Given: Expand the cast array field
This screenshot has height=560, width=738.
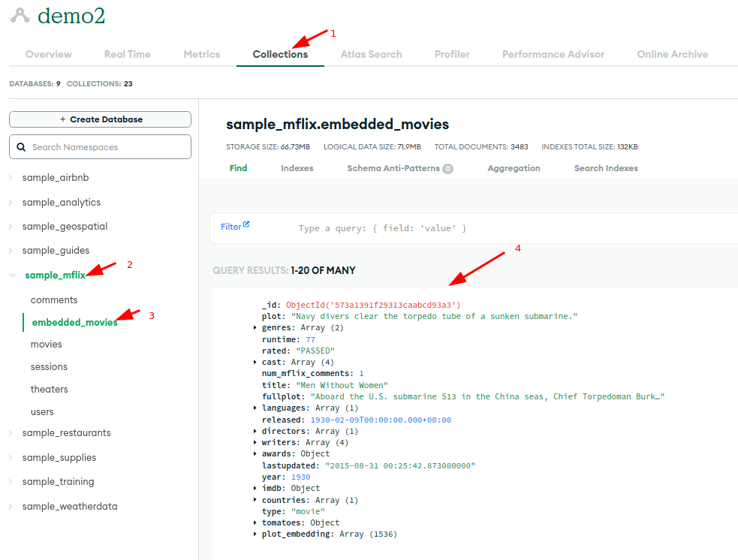Looking at the screenshot, I should [256, 362].
